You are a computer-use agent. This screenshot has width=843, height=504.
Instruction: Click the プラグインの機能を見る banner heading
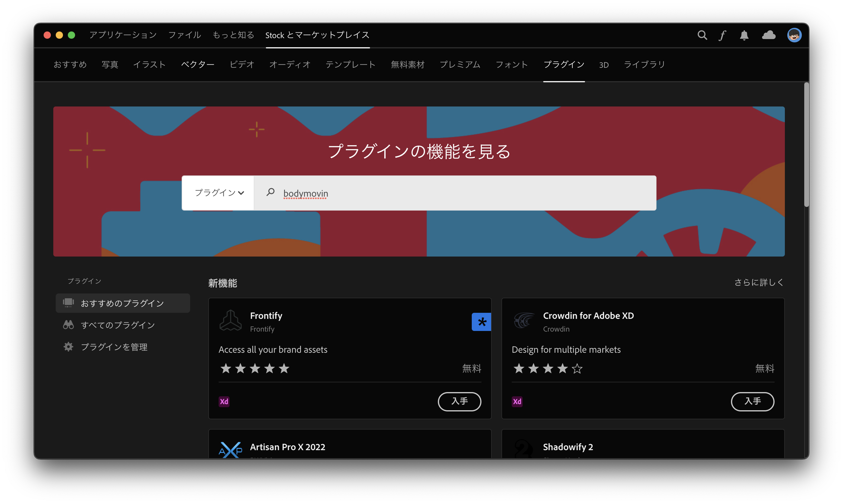coord(419,151)
